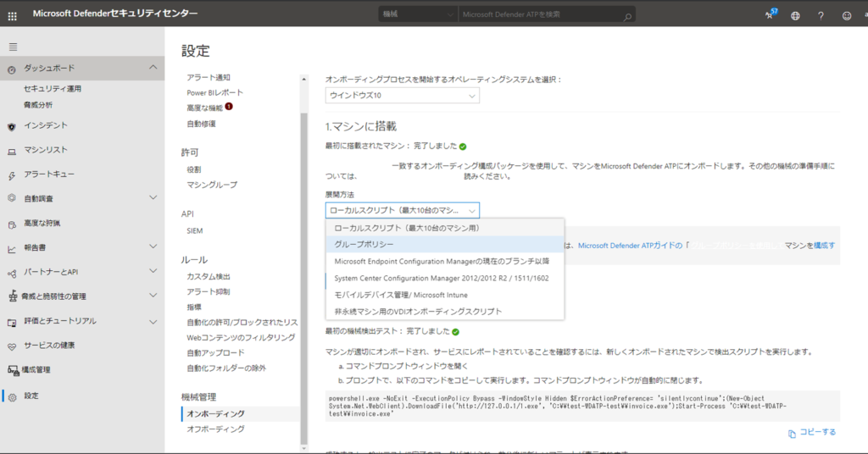This screenshot has height=454, width=868.
Task: Select グループポリシー option
Action: [445, 245]
